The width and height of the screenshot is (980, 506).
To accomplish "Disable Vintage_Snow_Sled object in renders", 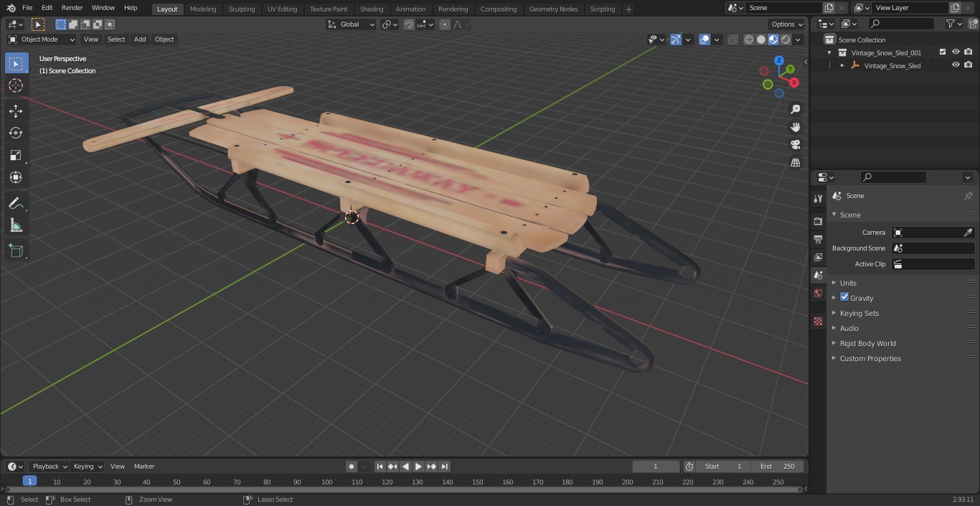I will point(969,65).
